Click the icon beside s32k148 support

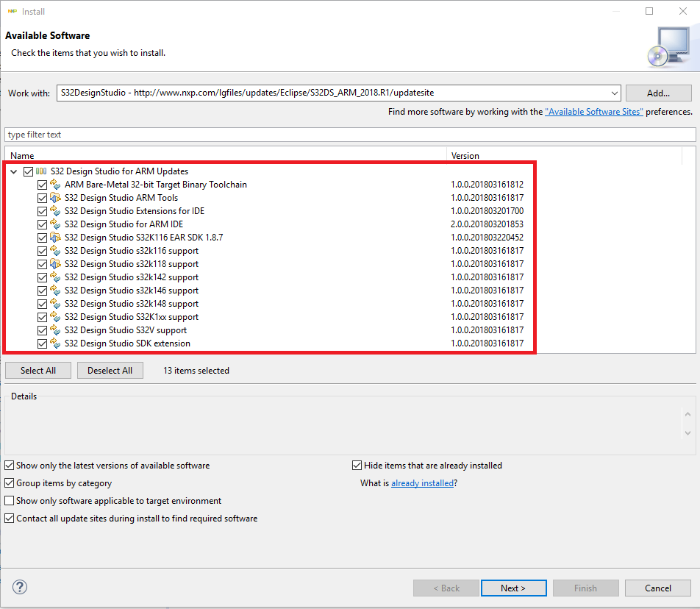[x=55, y=304]
